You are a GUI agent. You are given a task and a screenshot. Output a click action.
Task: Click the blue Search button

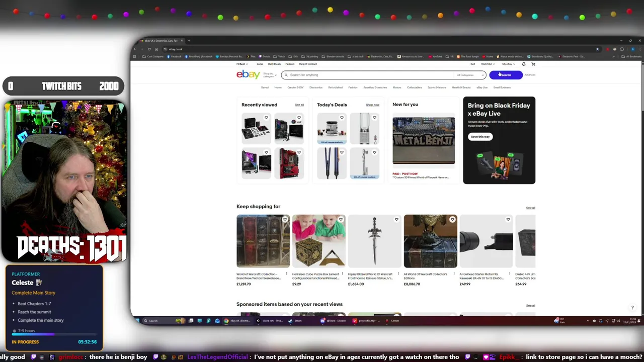(x=506, y=75)
